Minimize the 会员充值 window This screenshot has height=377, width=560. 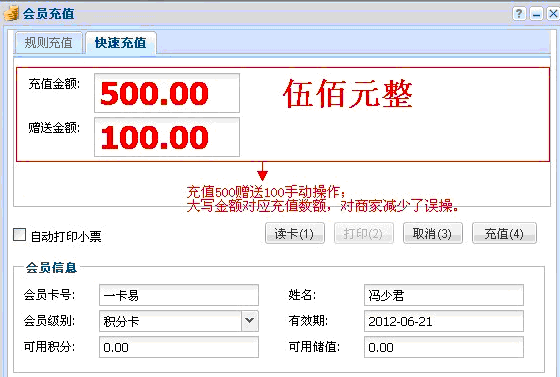pos(536,14)
